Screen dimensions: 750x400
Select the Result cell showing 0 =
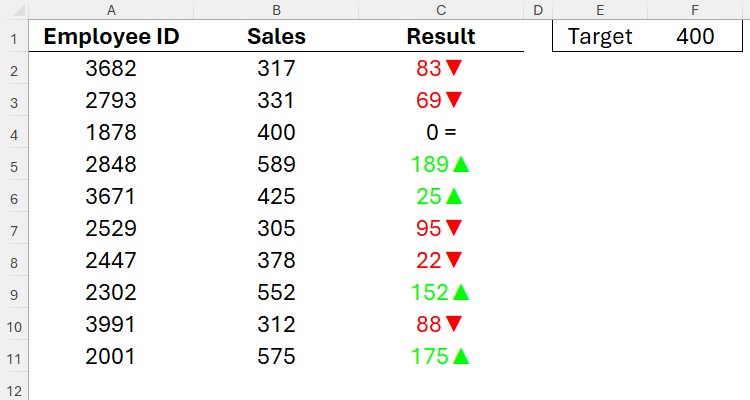[440, 133]
